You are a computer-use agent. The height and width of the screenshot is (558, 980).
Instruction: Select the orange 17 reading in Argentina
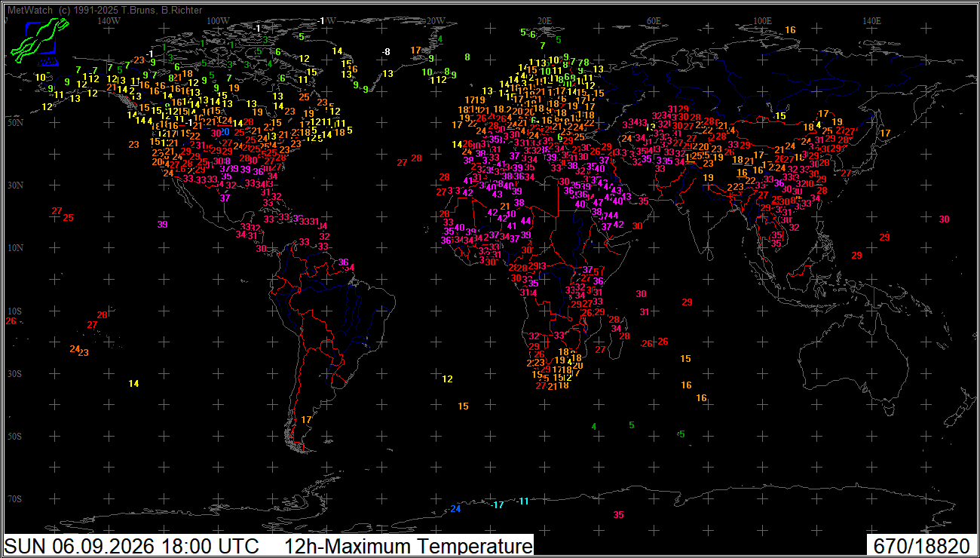click(306, 419)
